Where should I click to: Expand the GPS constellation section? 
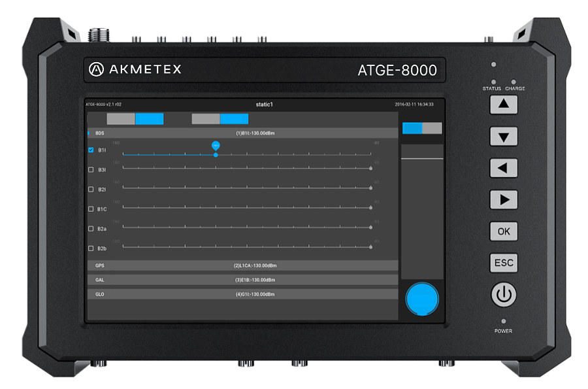(x=242, y=265)
